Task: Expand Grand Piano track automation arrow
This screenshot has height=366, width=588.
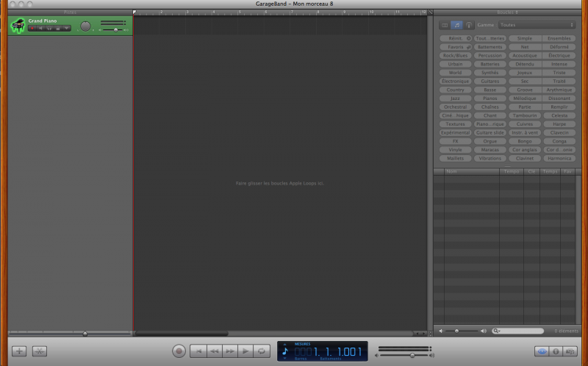Action: tap(66, 29)
